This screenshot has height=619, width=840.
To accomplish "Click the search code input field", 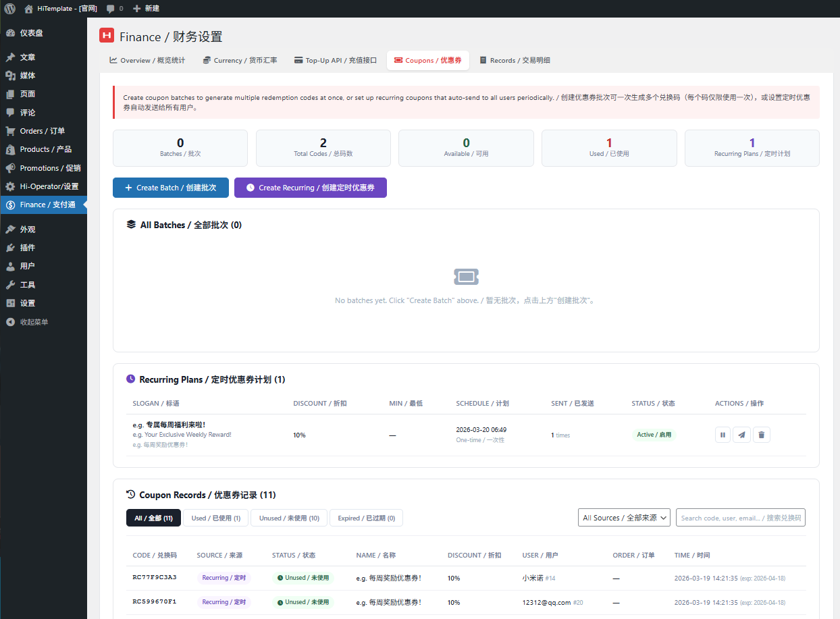I will click(740, 517).
